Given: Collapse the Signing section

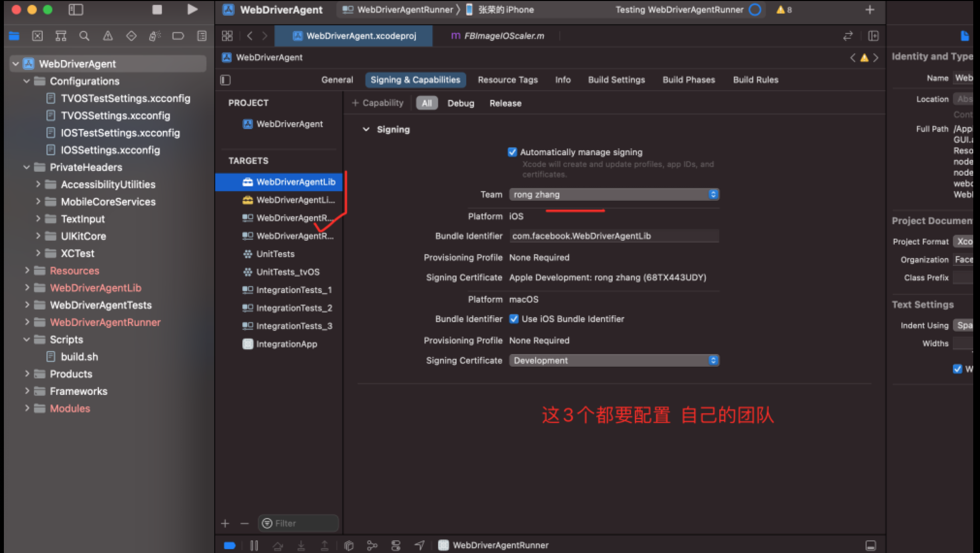Looking at the screenshot, I should point(366,130).
